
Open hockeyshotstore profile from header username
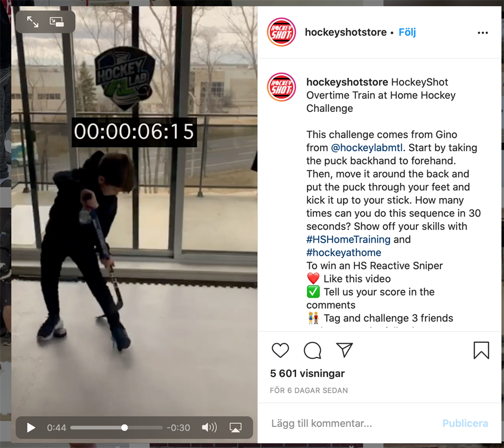click(x=345, y=32)
